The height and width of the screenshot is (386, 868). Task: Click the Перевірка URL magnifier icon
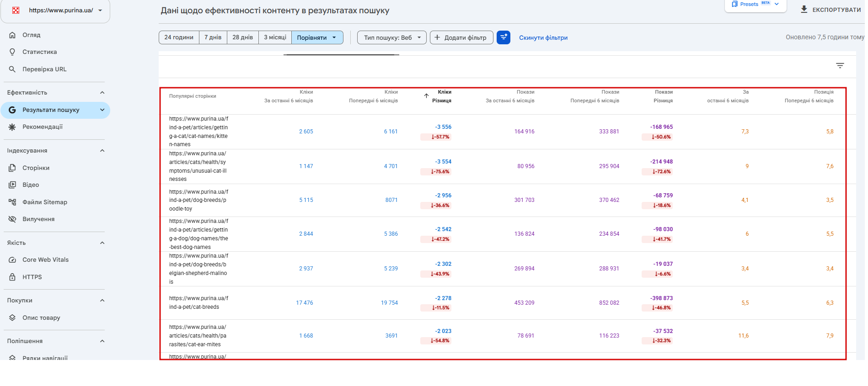click(x=12, y=69)
